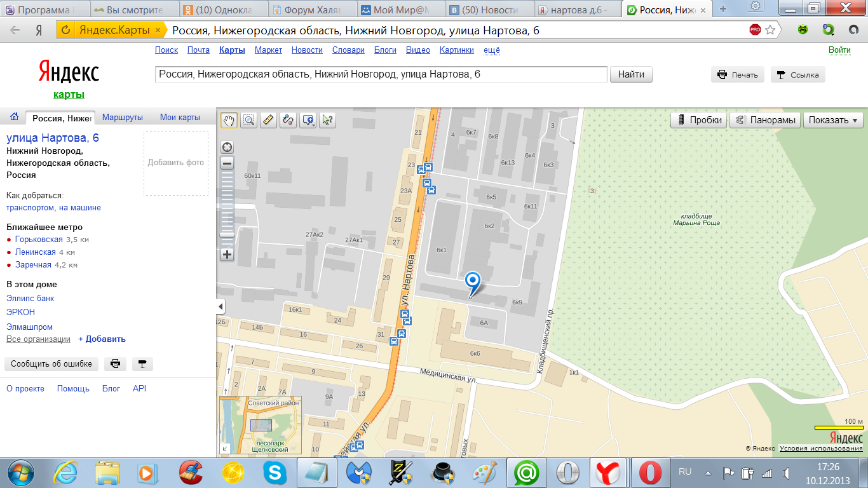
Task: Expand the minimap with the corner arrow
Action: (x=224, y=448)
